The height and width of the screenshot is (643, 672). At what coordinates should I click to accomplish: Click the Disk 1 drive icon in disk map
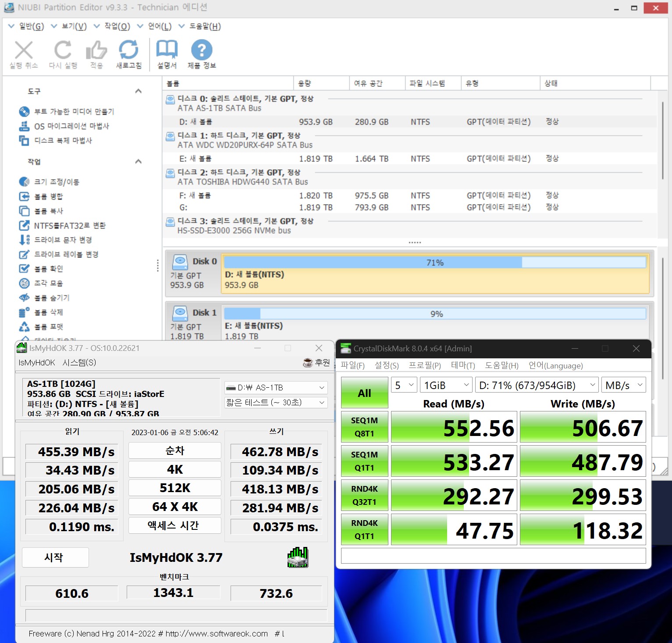pyautogui.click(x=180, y=313)
